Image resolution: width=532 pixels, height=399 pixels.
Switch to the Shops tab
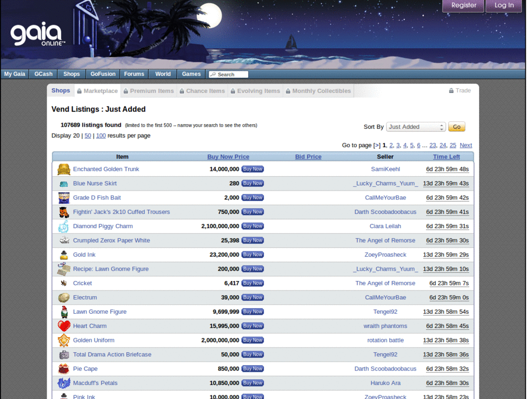pos(61,90)
